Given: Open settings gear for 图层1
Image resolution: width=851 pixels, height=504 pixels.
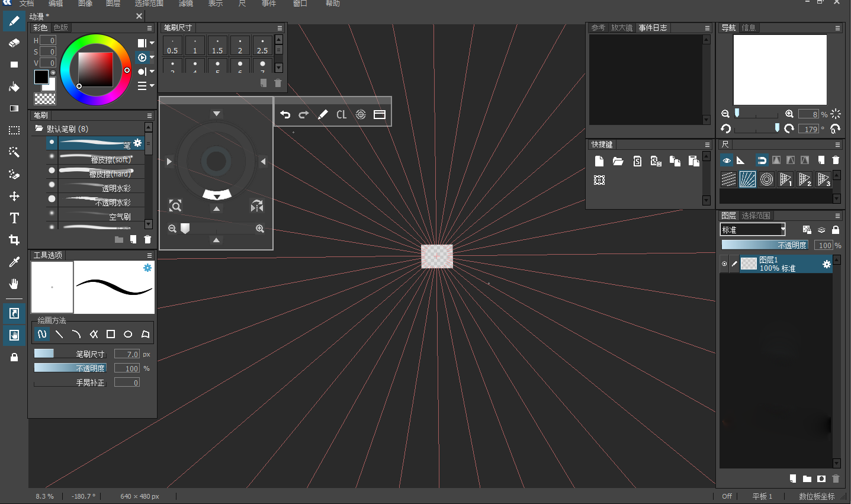Looking at the screenshot, I should [827, 264].
